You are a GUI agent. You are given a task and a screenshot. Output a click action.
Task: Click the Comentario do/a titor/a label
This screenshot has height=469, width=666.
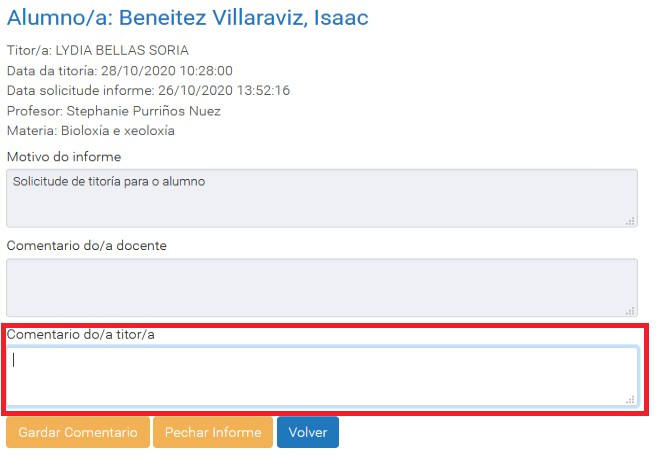click(x=81, y=335)
